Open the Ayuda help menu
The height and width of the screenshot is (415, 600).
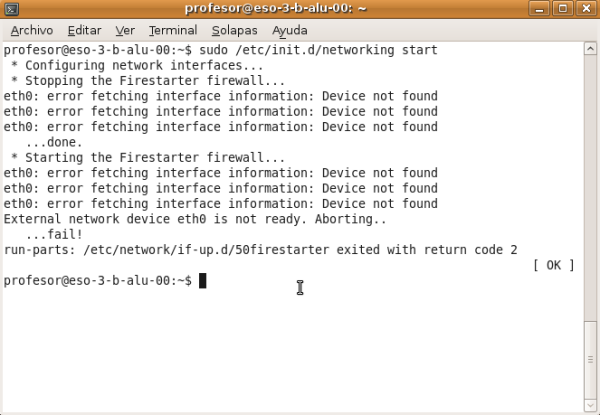point(289,30)
